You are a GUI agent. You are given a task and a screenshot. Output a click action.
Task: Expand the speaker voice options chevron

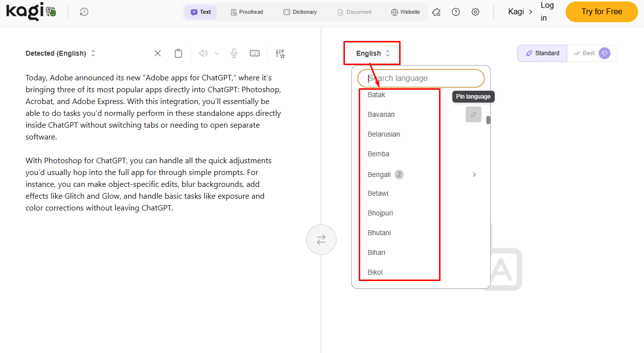pyautogui.click(x=216, y=53)
